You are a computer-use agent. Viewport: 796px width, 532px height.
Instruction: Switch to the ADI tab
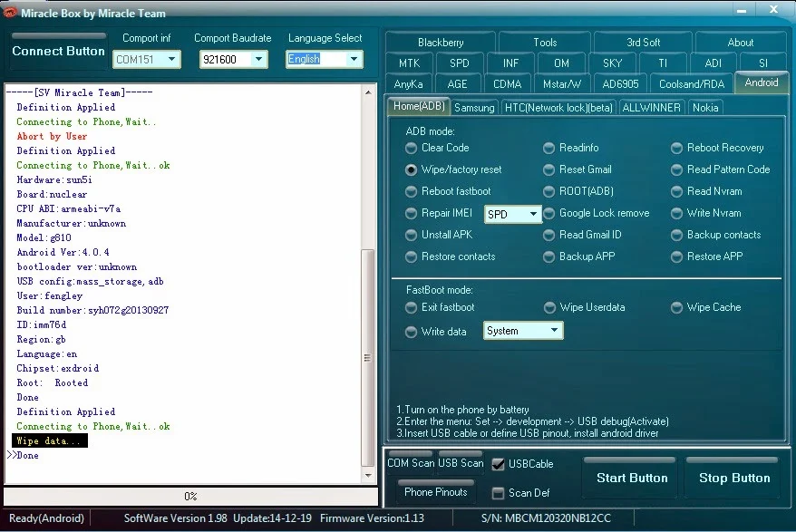[713, 63]
